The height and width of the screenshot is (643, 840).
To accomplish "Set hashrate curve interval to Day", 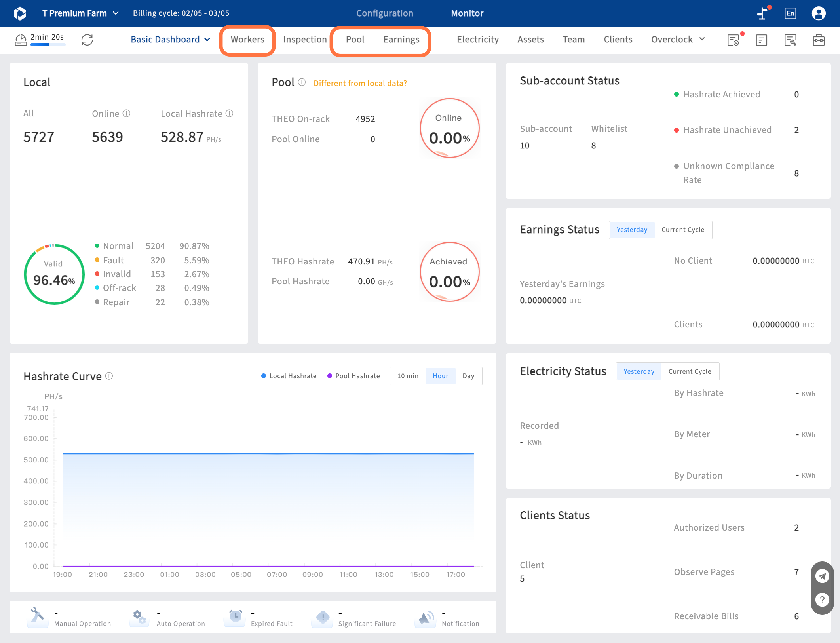I will 468,376.
